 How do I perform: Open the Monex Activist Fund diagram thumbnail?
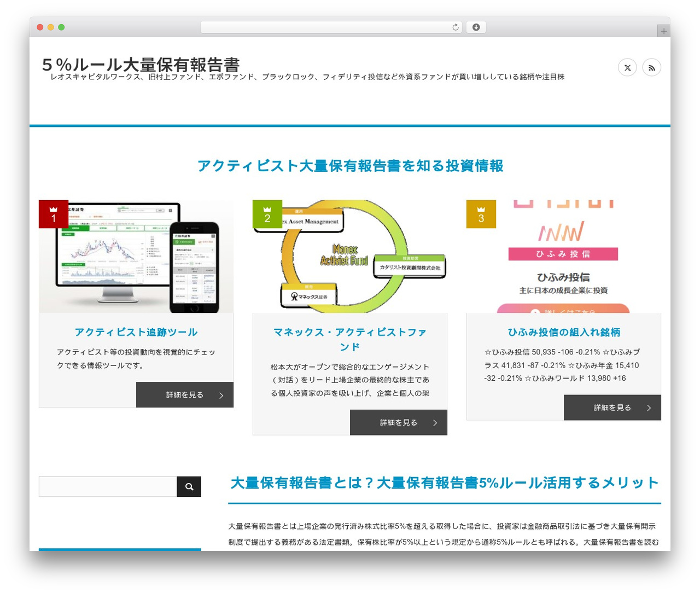[350, 257]
